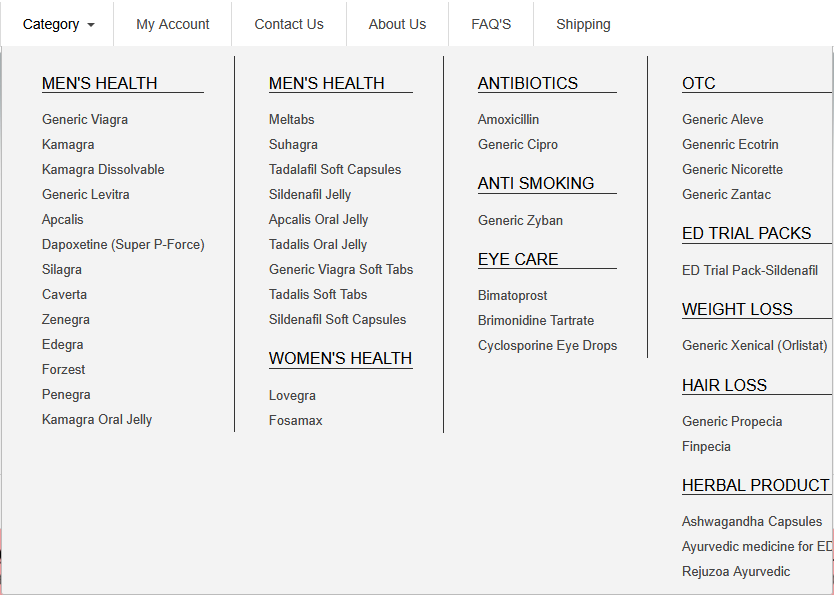This screenshot has height=595, width=834.
Task: Select Zenegra link
Action: point(66,320)
